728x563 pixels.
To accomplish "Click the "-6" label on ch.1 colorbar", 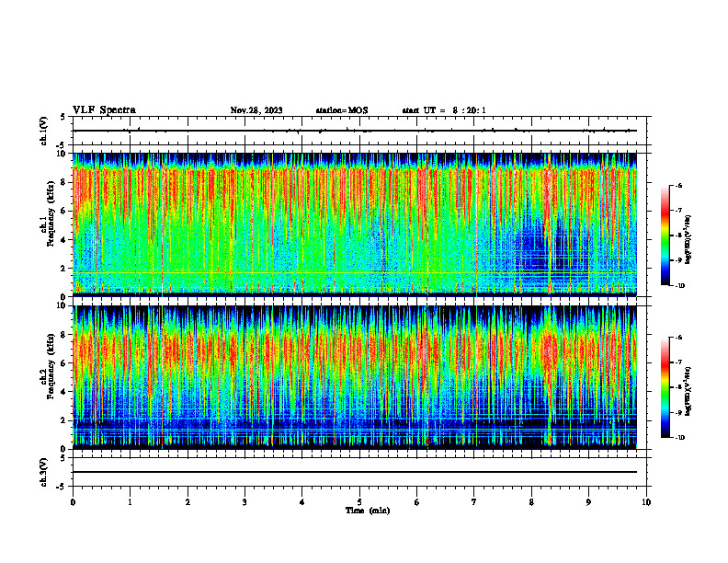I will click(678, 185).
